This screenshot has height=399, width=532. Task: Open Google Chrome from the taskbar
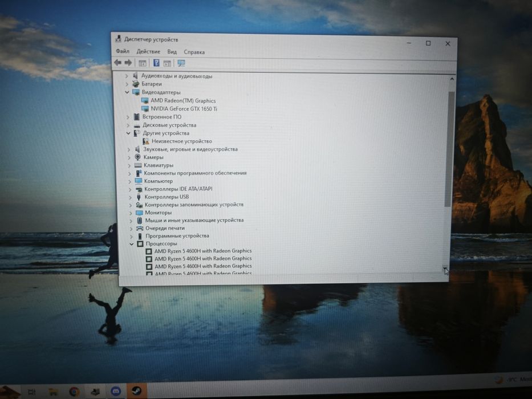[74, 392]
